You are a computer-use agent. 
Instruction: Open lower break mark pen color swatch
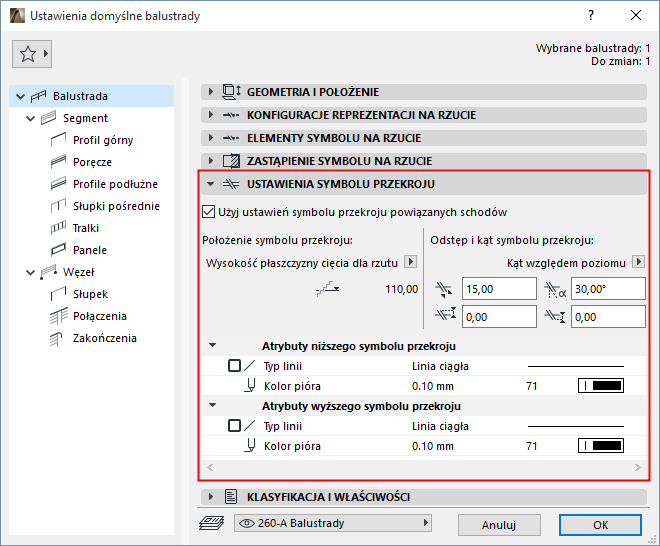pos(601,386)
